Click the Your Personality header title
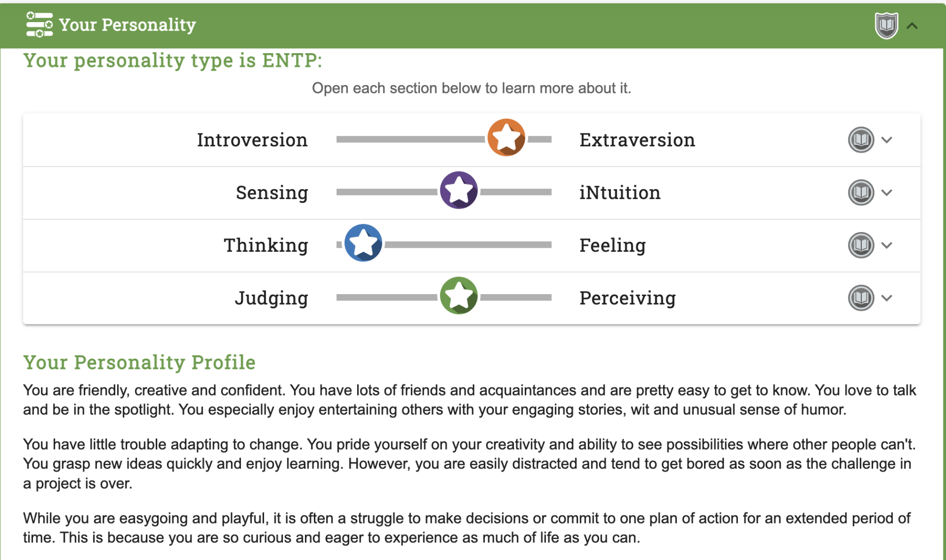Image resolution: width=946 pixels, height=560 pixels. click(127, 25)
